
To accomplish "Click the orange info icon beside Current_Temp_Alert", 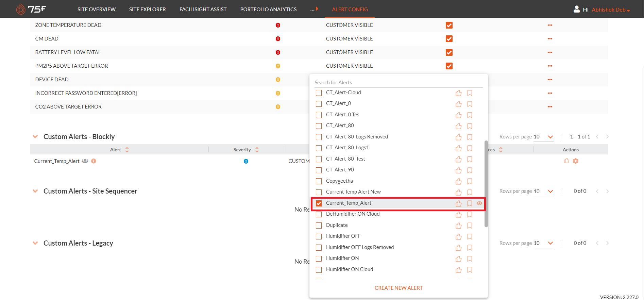I will [x=94, y=161].
